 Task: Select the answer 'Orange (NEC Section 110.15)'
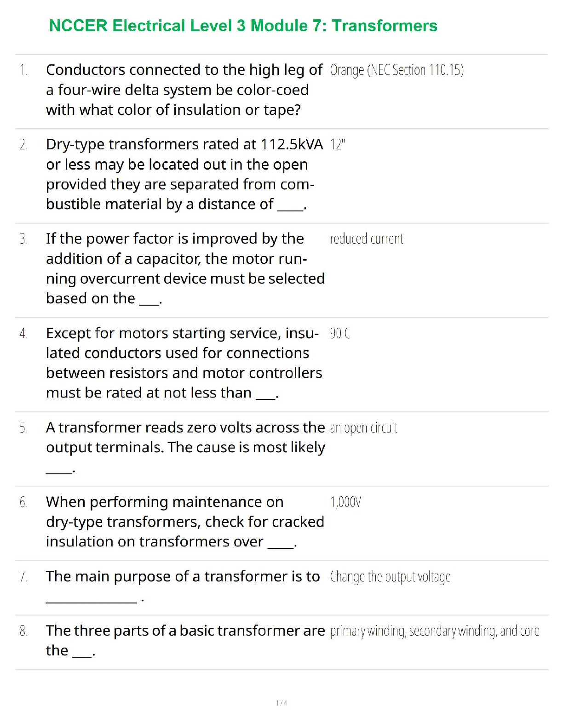point(396,70)
